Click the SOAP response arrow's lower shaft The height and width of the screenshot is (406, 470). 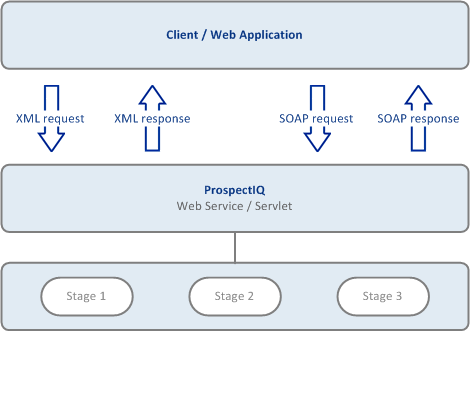point(418,139)
